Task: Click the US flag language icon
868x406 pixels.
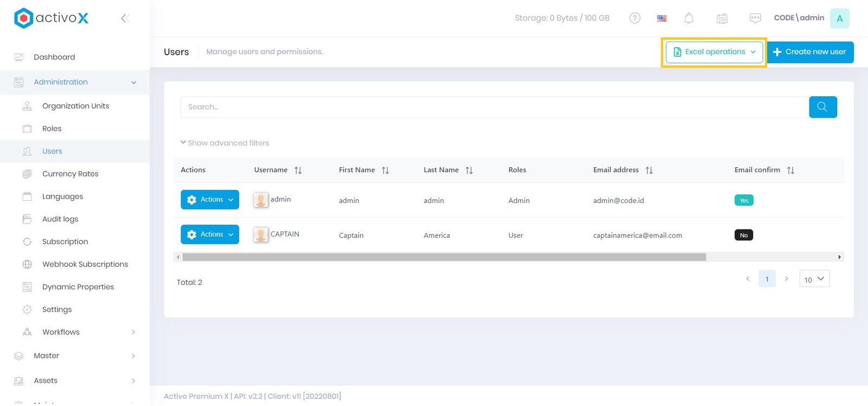Action: click(x=662, y=18)
